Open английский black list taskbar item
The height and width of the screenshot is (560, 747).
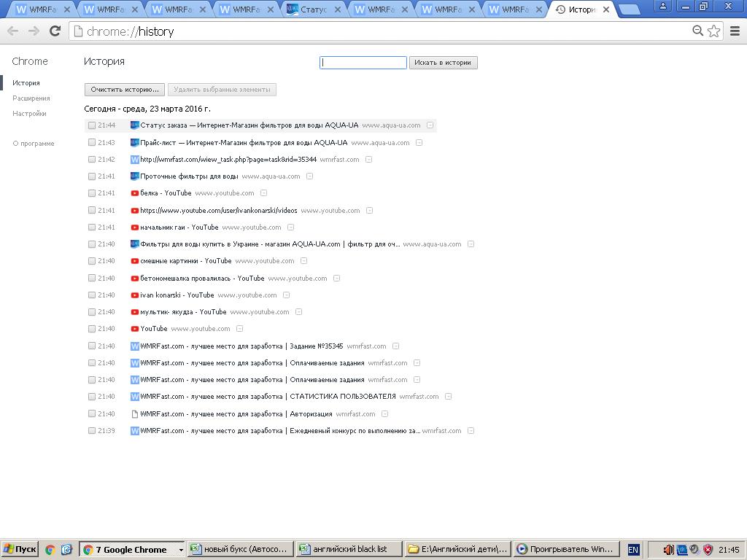(x=349, y=550)
